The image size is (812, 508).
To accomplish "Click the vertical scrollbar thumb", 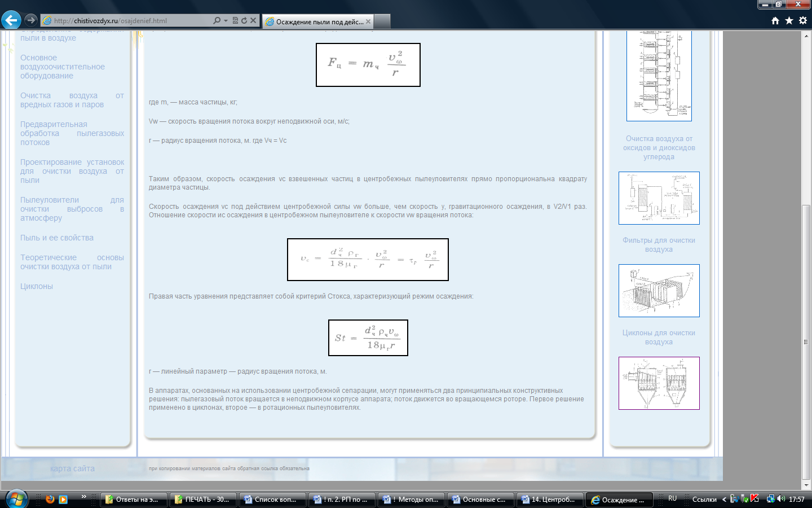I will 806,341.
